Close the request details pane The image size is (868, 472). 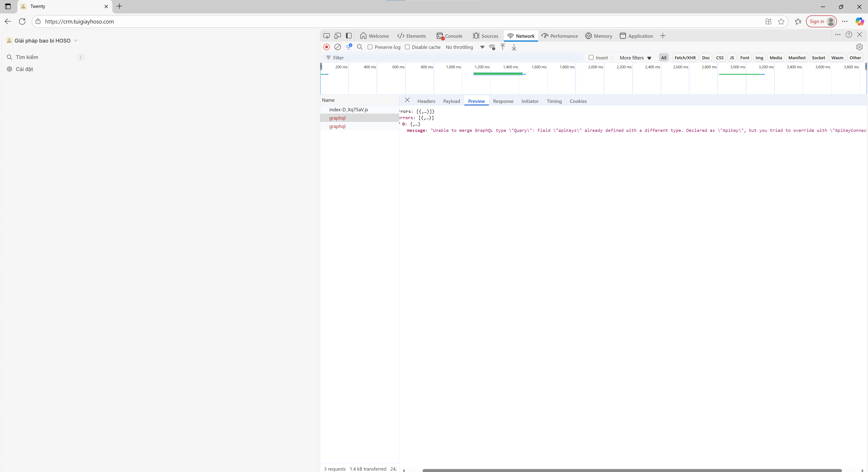[x=407, y=100]
